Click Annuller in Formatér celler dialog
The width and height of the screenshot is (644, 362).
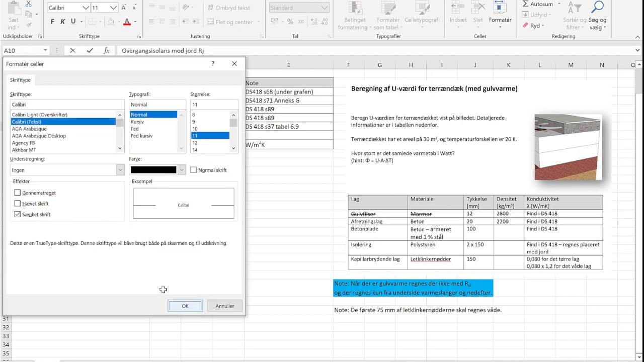(225, 306)
